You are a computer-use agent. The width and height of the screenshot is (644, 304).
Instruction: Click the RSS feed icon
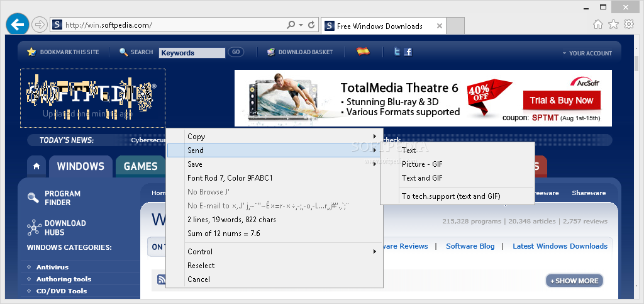pyautogui.click(x=162, y=279)
